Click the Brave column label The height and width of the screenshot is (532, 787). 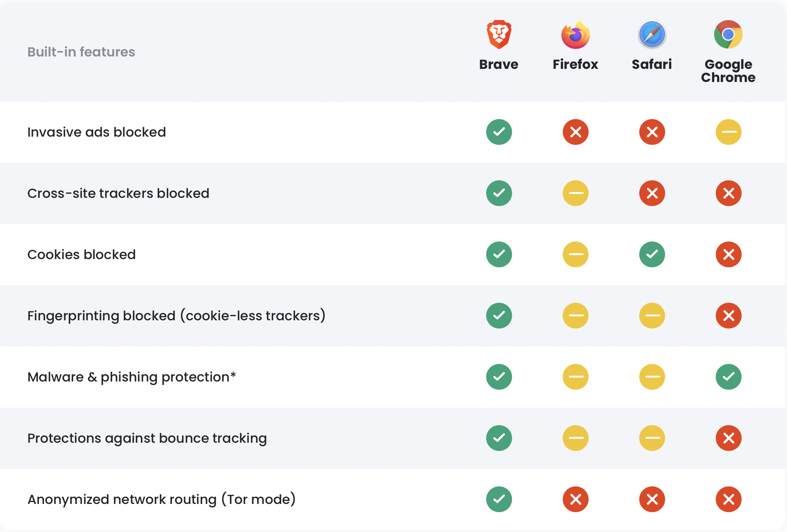click(499, 64)
